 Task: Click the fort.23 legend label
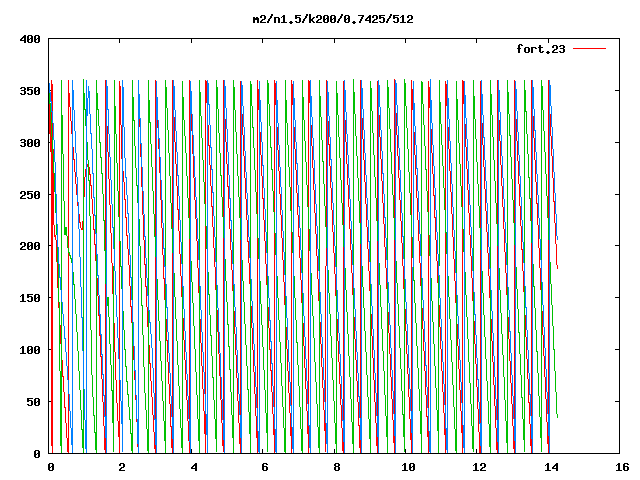pos(540,49)
